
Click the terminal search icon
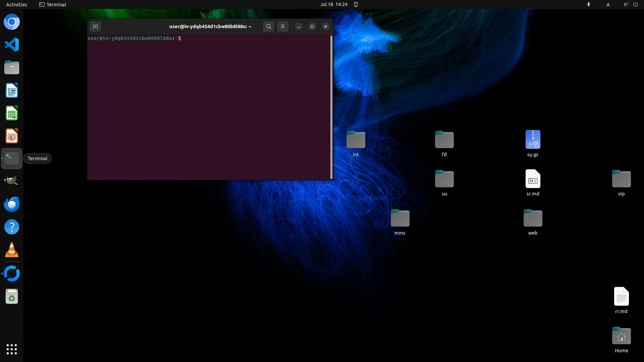[268, 26]
